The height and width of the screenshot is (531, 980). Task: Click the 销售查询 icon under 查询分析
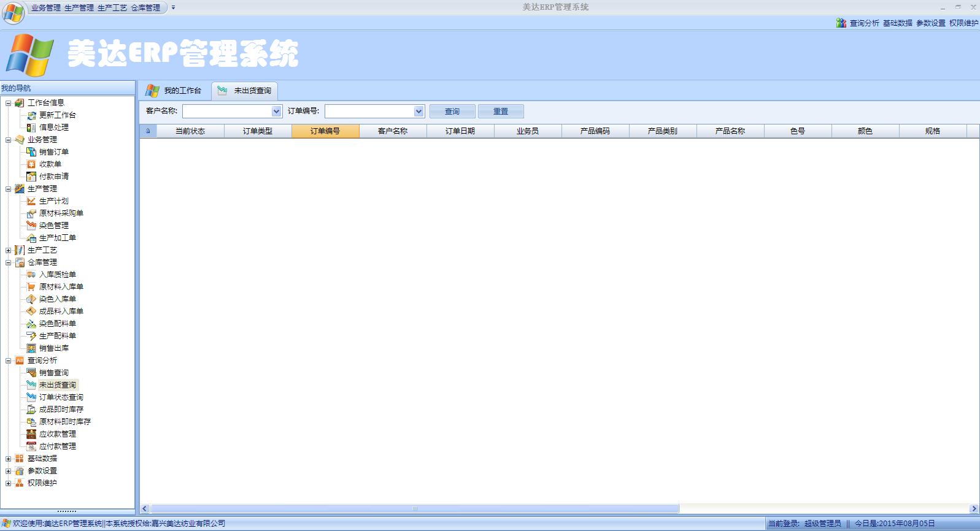pyautogui.click(x=31, y=372)
